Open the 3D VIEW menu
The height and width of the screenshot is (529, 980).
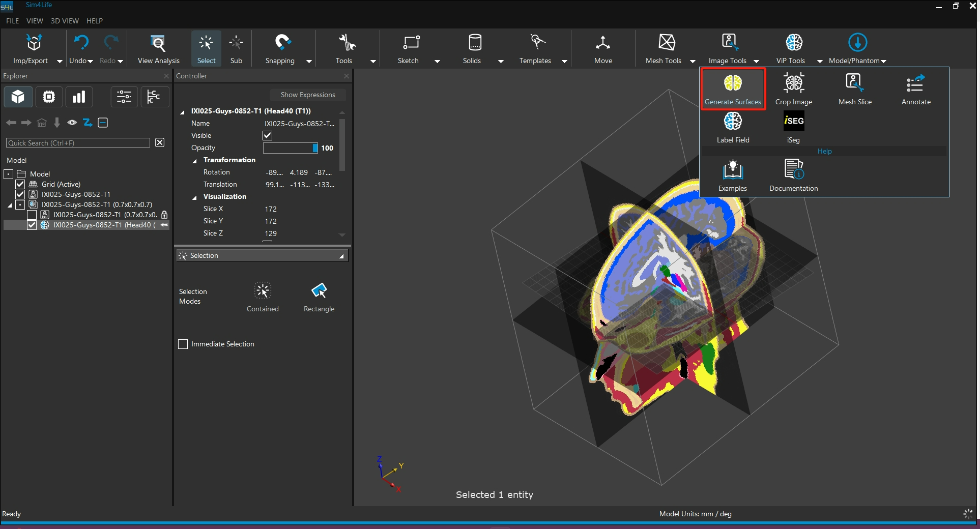[x=65, y=21]
